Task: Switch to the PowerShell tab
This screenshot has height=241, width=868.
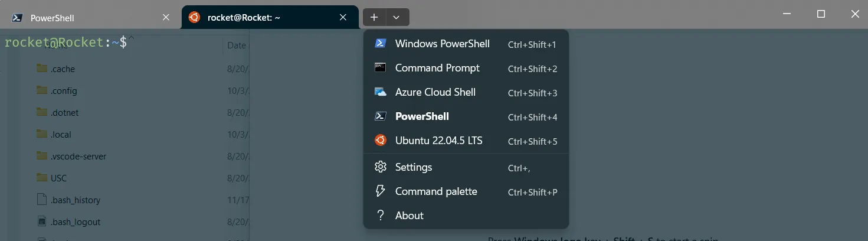Action: tap(91, 18)
